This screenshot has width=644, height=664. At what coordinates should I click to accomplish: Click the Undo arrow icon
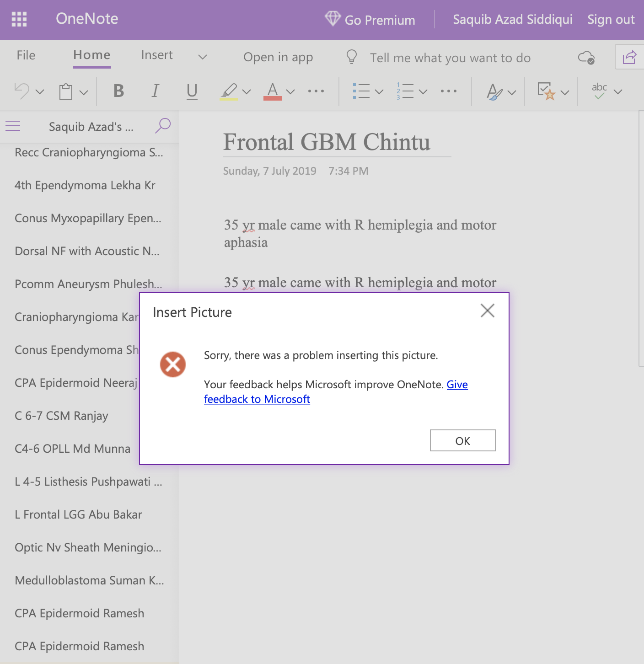21,91
